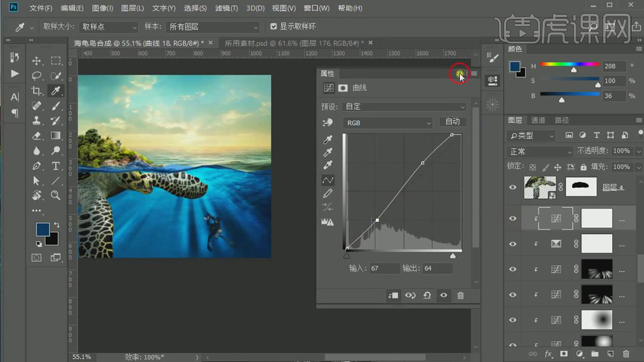Click the delete adjustment trash icon in Properties

[461, 295]
